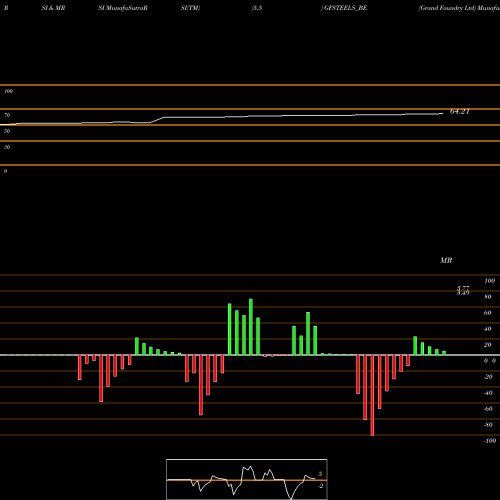Click the '30' level label on RSI panel
The height and width of the screenshot is (500, 500).
[x=7, y=147]
